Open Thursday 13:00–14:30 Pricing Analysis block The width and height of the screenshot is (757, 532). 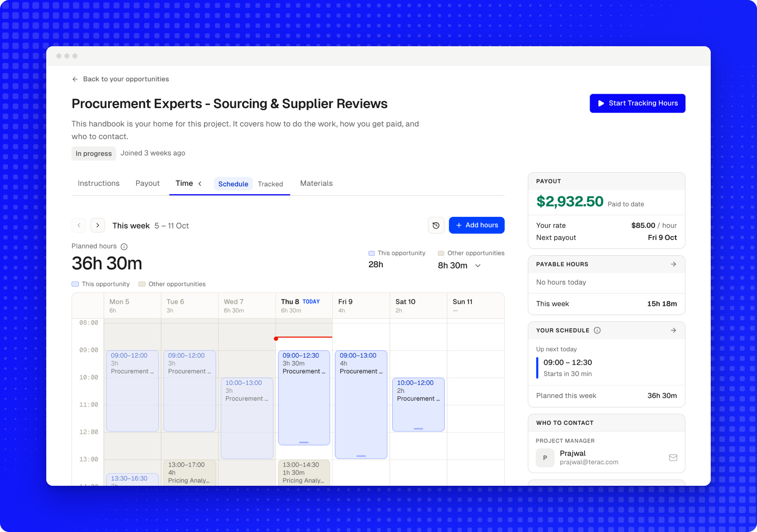pyautogui.click(x=304, y=473)
